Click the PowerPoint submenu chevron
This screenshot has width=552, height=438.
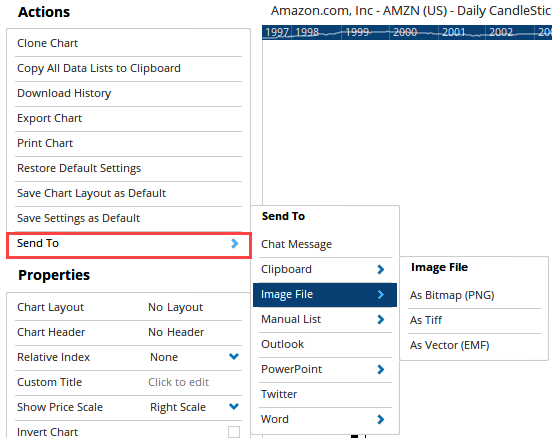(x=381, y=369)
